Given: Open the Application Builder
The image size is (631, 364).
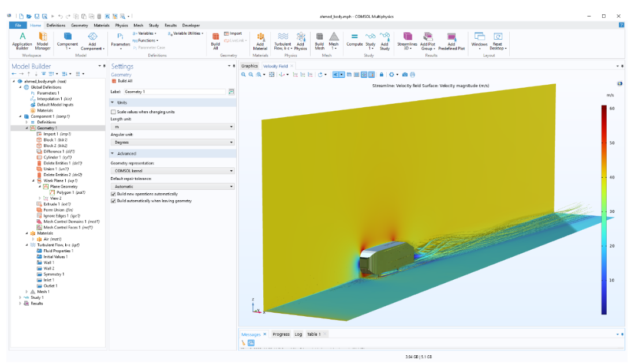Looking at the screenshot, I should (x=22, y=41).
